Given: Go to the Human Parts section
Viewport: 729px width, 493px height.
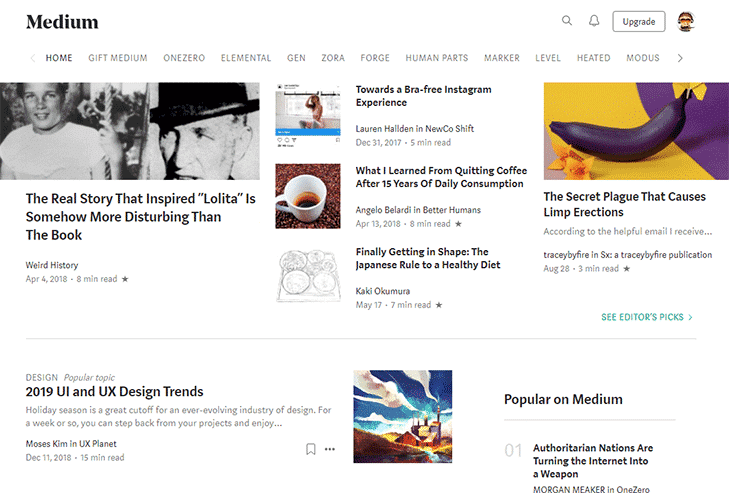Looking at the screenshot, I should pyautogui.click(x=437, y=58).
